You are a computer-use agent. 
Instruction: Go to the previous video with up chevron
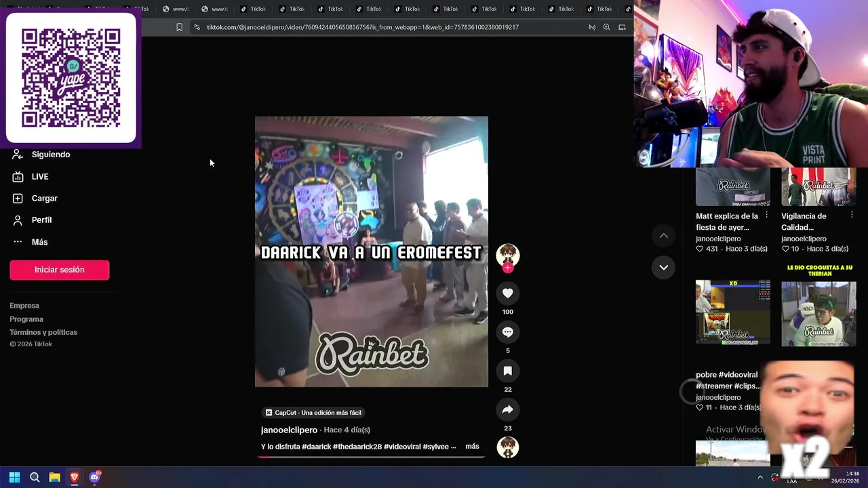tap(664, 236)
